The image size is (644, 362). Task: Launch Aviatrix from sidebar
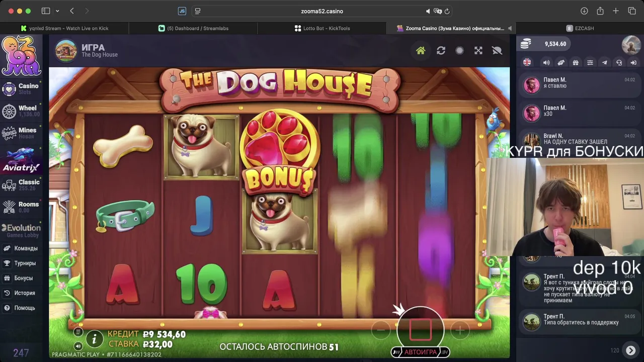pyautogui.click(x=21, y=160)
